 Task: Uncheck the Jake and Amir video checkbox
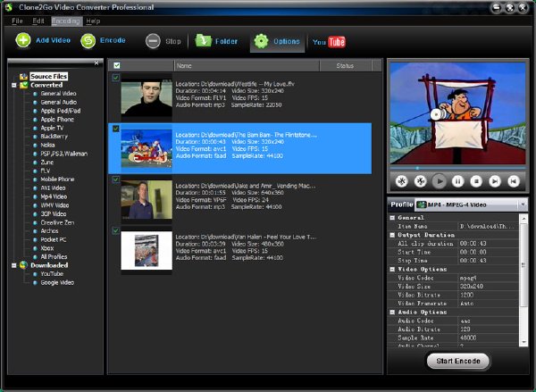(116, 179)
